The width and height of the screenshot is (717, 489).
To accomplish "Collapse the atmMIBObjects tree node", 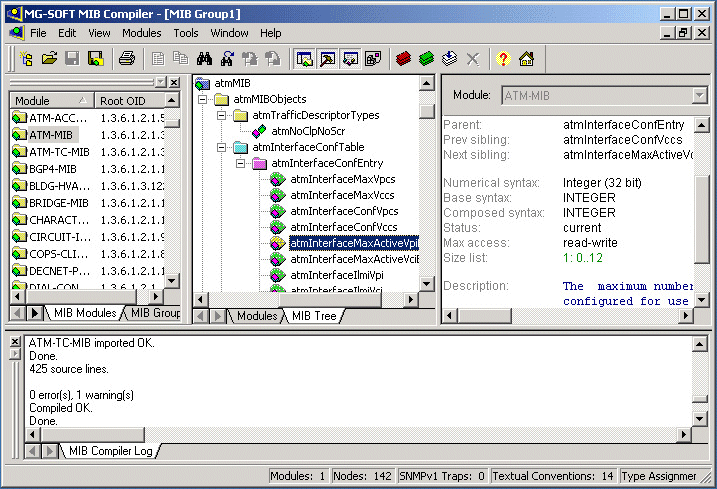I will (203, 99).
